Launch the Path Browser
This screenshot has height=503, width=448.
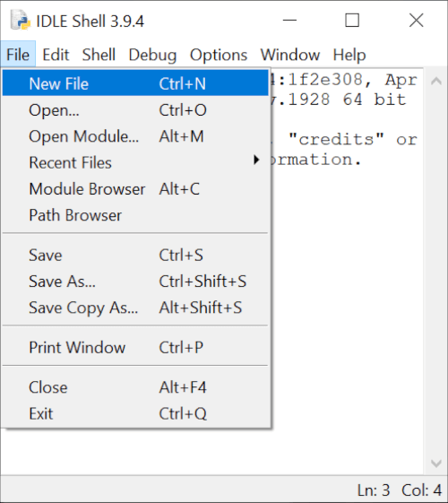click(x=135, y=215)
